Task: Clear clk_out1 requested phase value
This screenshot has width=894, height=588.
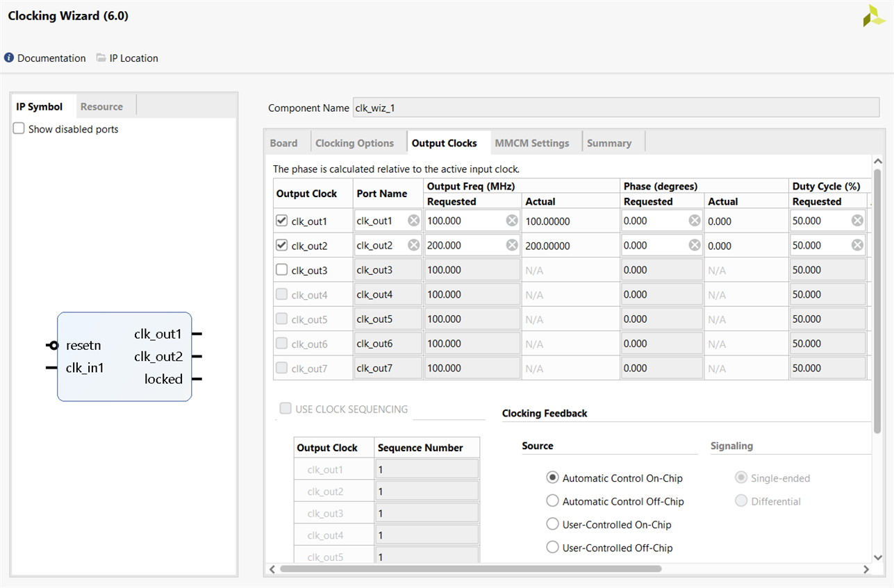Action: point(695,221)
